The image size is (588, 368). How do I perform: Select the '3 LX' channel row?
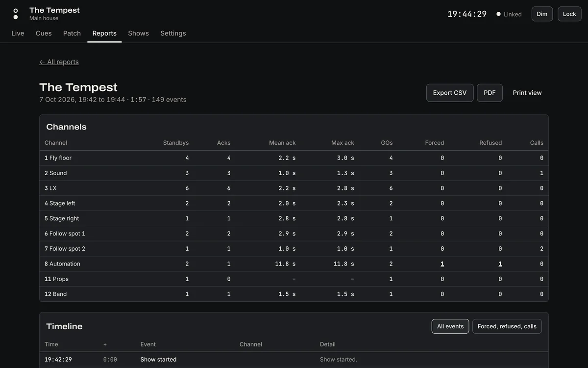(x=294, y=188)
